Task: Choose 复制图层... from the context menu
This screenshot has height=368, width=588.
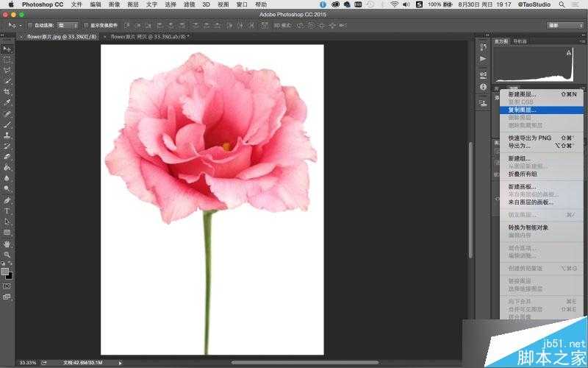Action: pyautogui.click(x=522, y=110)
